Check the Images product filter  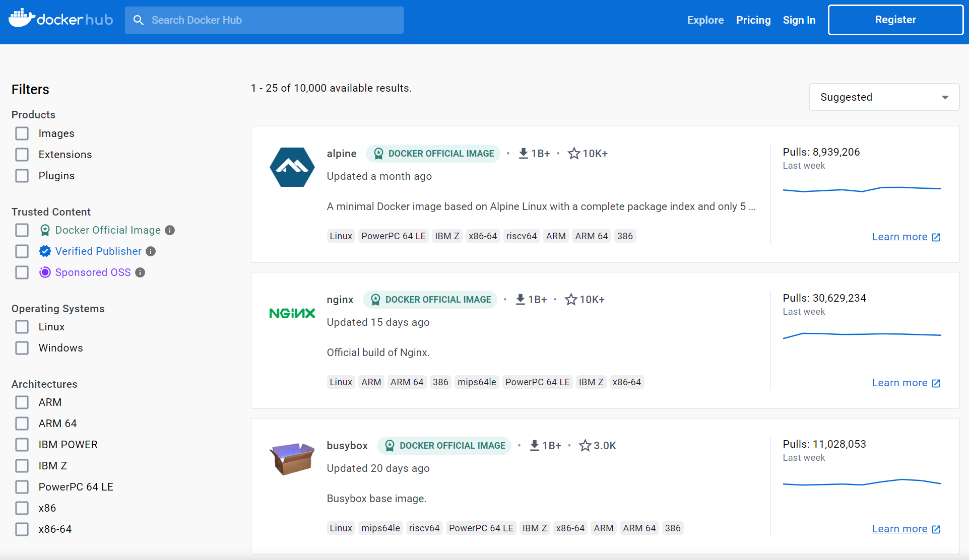[22, 133]
